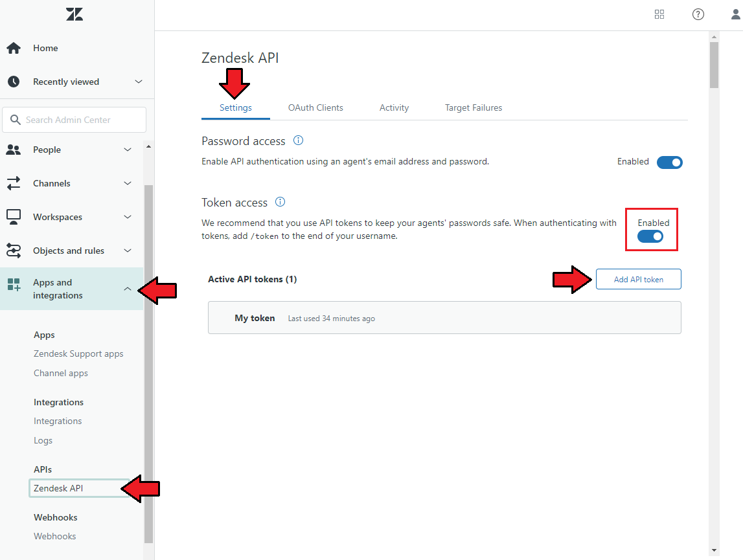Disable the Password access toggle
This screenshot has width=743, height=560.
coord(670,162)
